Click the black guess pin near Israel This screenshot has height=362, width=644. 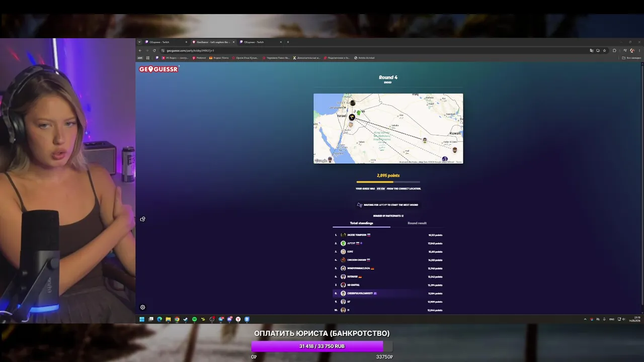pos(352,117)
